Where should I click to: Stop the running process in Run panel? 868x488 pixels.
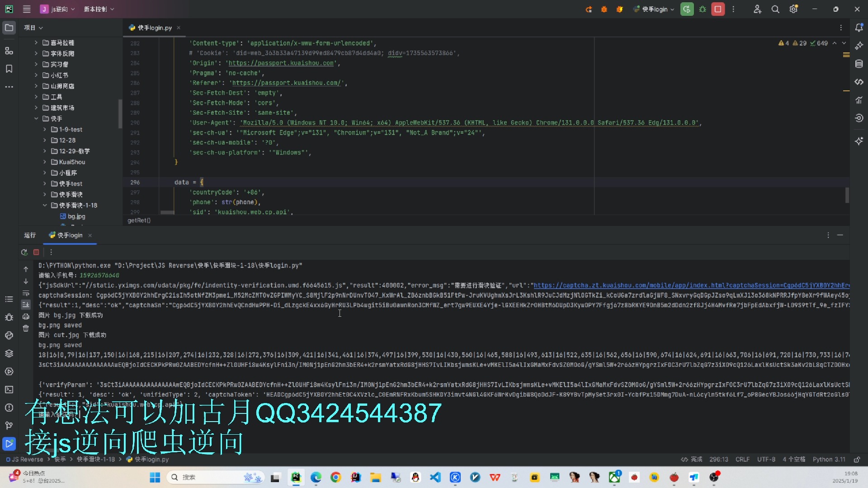tap(36, 252)
